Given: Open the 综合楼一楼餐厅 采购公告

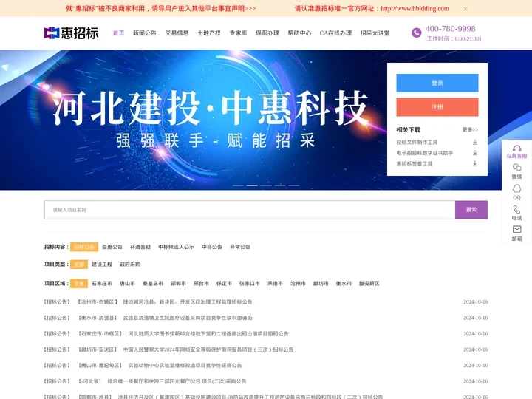Looking at the screenshot, I should [177, 381].
